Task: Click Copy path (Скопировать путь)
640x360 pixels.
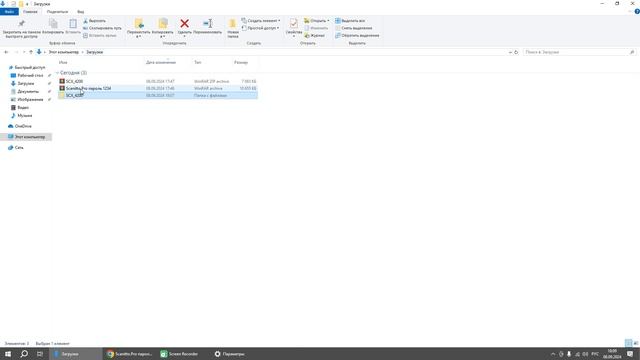Action: click(102, 28)
